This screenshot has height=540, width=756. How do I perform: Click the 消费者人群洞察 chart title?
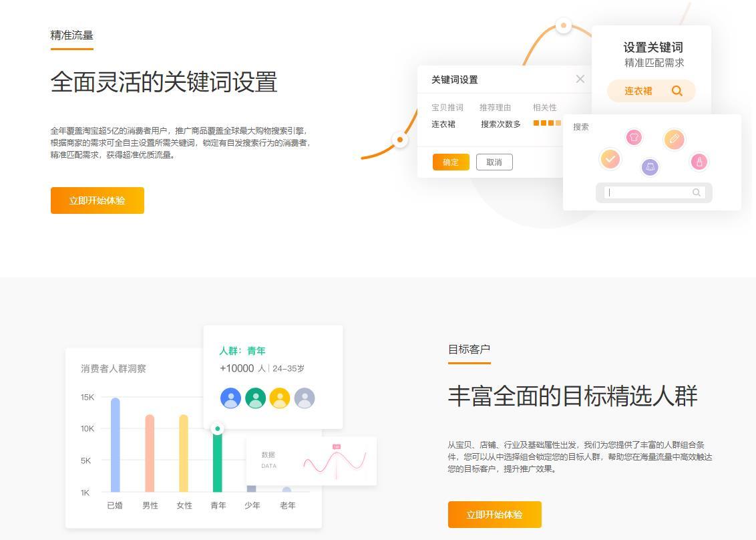pos(114,369)
